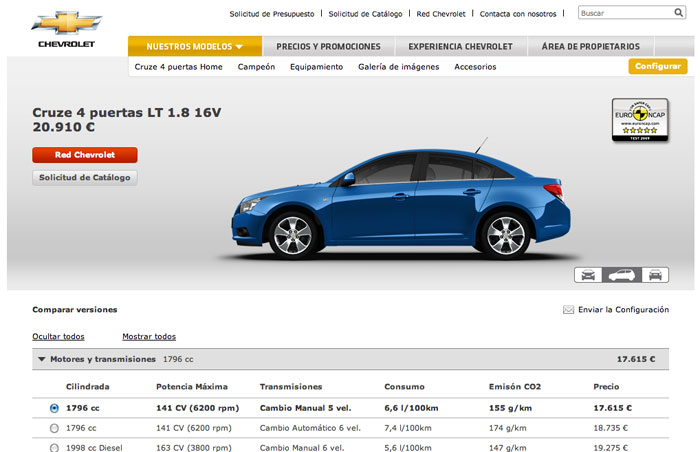The height and width of the screenshot is (452, 700).
Task: Open Precios y Promociones tab
Action: 328,46
